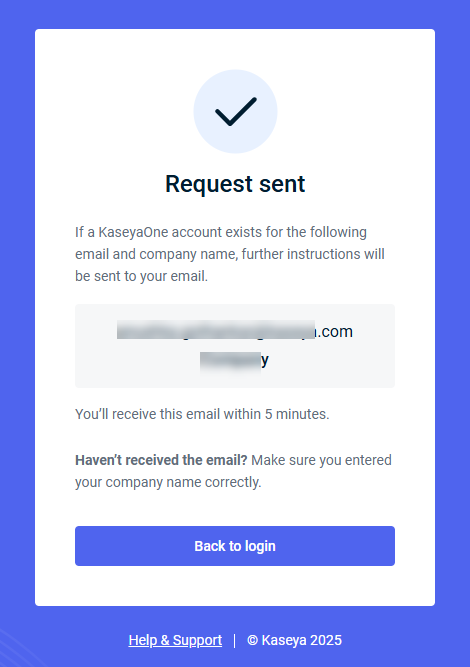
Task: Click the decorative curved lines in bottom corner
Action: (16, 649)
